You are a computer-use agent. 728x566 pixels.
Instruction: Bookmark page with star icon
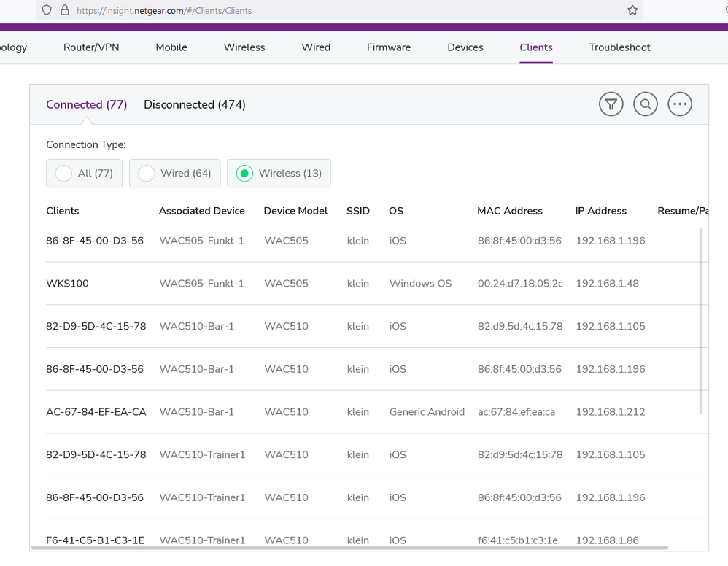pos(632,10)
